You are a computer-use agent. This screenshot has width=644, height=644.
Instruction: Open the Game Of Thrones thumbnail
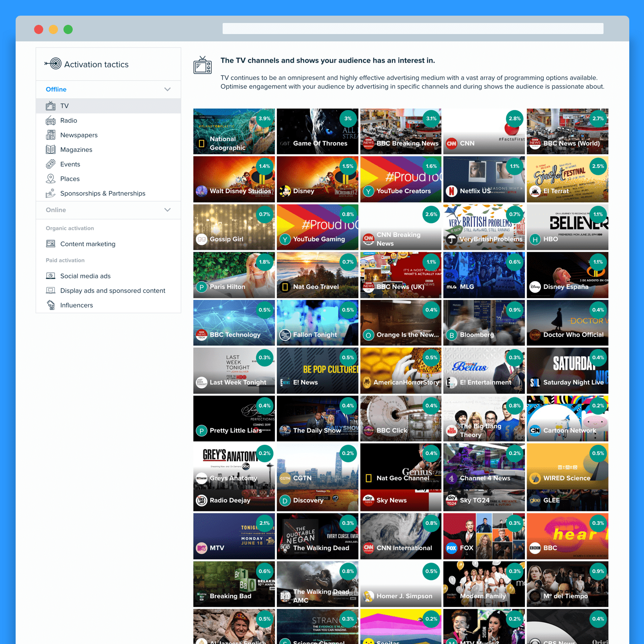click(x=317, y=131)
